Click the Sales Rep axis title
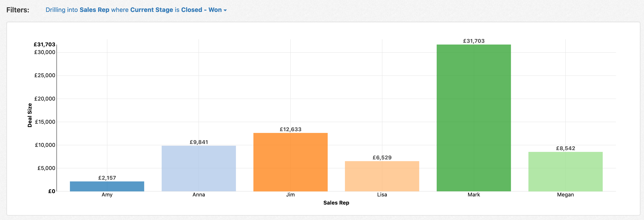This screenshot has width=644, height=220. (336, 203)
